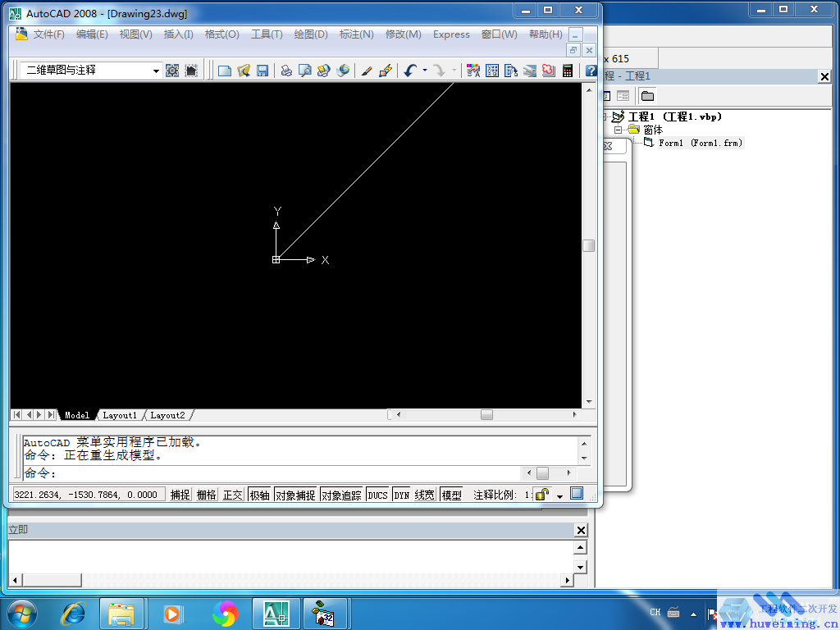Expand the Redo history dropdown arrow
Screen dimensions: 840x630
[454, 71]
